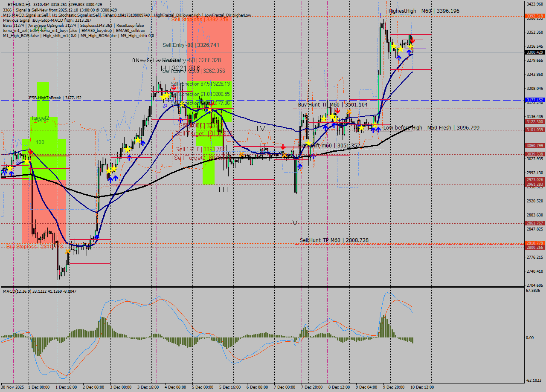The image size is (546, 392).
Task: Click the orange dot marker near the Buy Stoploss line
Action: [67, 251]
